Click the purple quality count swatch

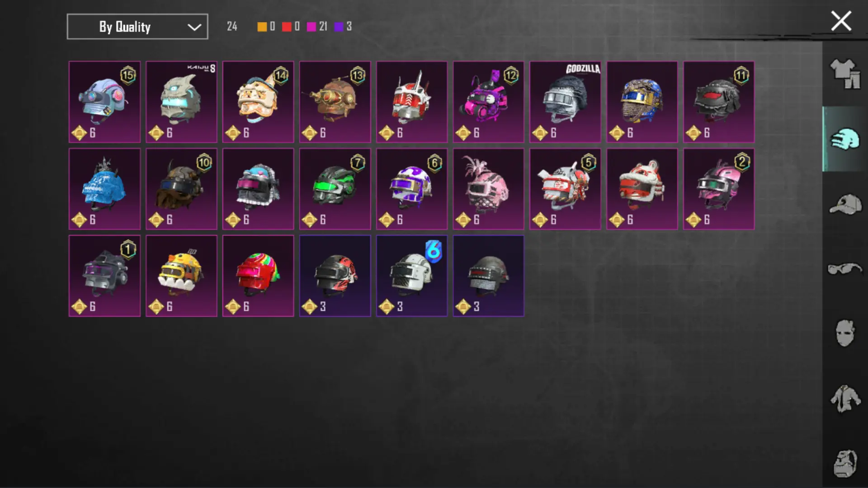(x=339, y=27)
